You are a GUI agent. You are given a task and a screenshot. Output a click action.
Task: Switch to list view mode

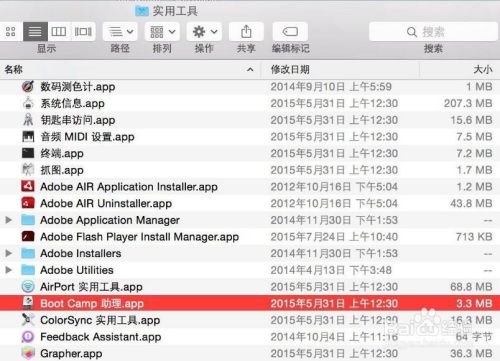35,32
